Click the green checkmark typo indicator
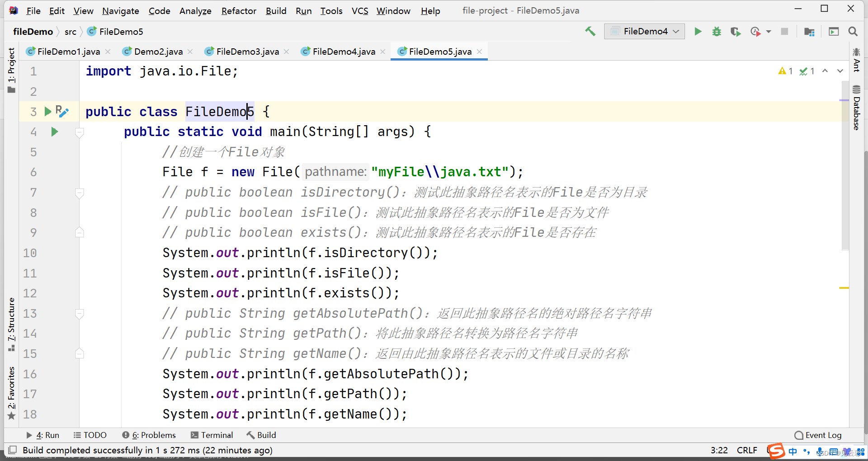This screenshot has height=461, width=868. 807,71
